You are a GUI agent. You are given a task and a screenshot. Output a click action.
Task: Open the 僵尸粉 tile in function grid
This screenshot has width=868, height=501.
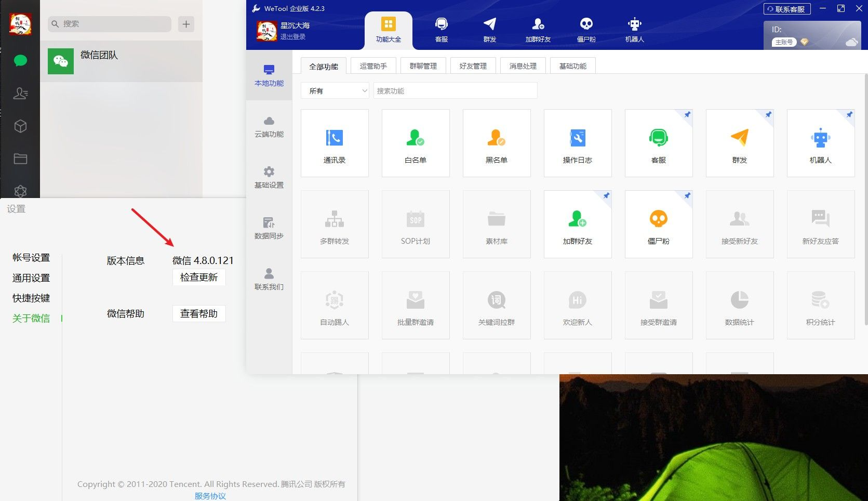coord(659,224)
